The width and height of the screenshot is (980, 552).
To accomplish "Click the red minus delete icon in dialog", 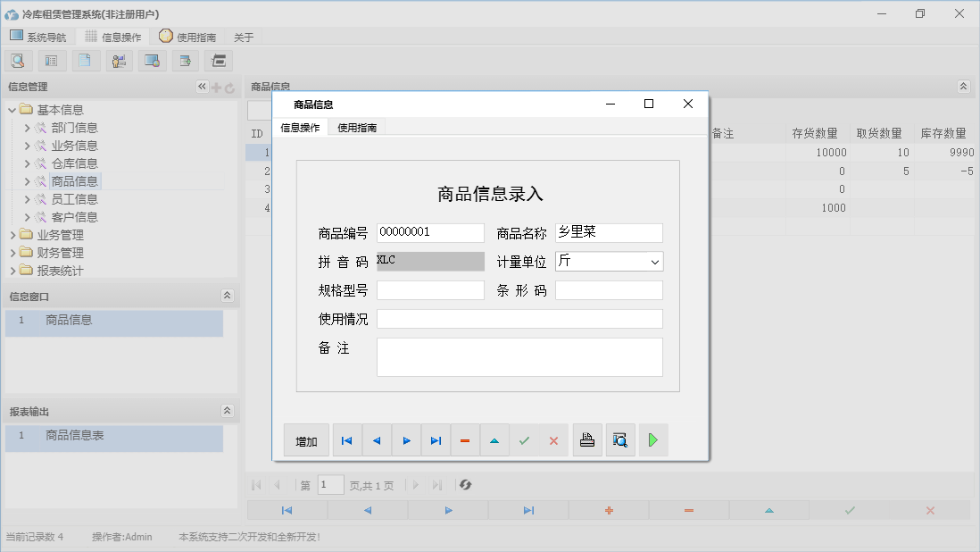I will point(465,440).
